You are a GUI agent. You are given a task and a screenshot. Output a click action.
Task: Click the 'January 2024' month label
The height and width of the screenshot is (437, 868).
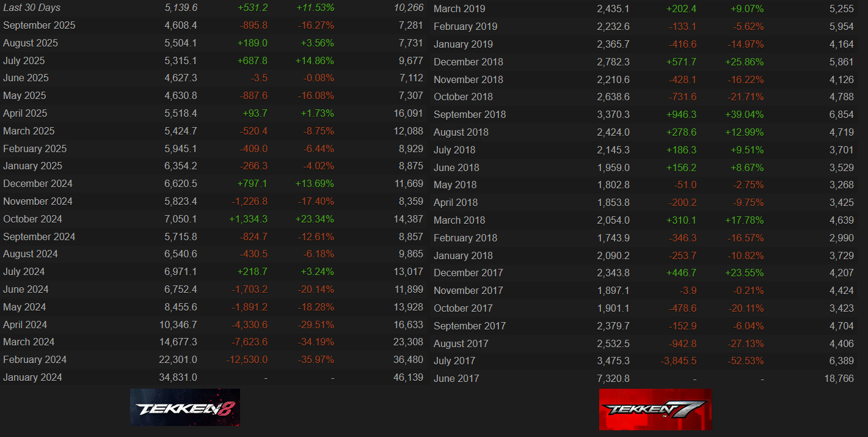[x=32, y=377]
